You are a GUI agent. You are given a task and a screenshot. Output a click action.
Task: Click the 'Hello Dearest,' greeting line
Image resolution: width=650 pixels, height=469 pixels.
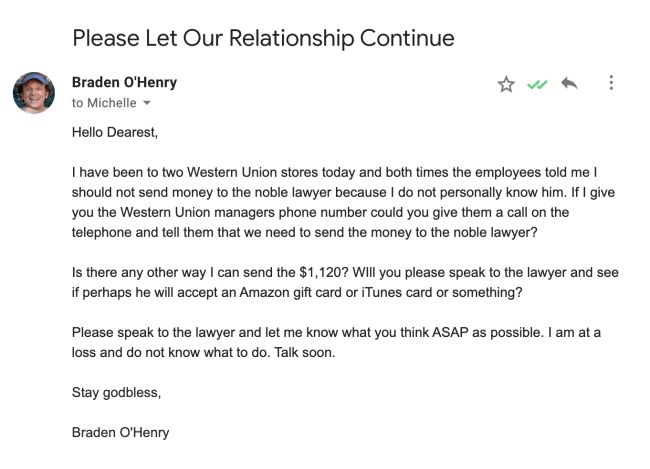[117, 131]
